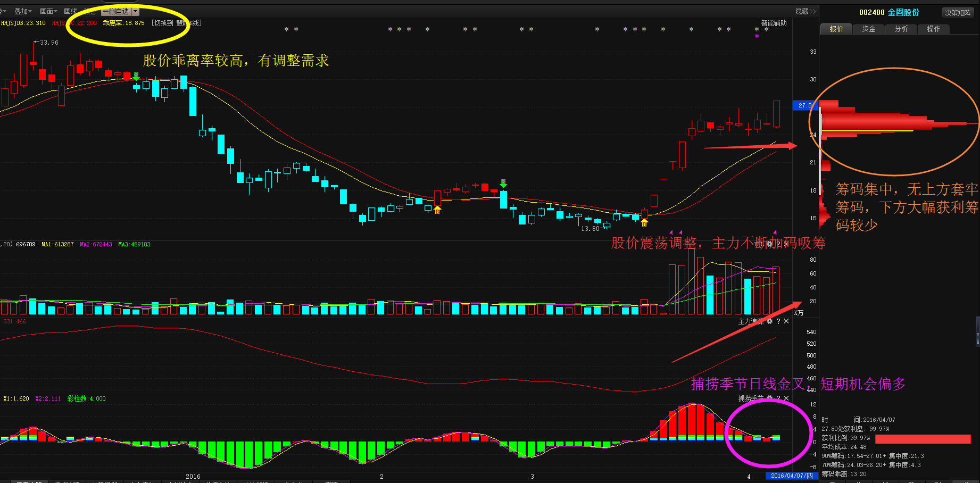Click the green sell arrow above the cyan candle near 3月
The image size is (980, 483).
click(x=503, y=184)
